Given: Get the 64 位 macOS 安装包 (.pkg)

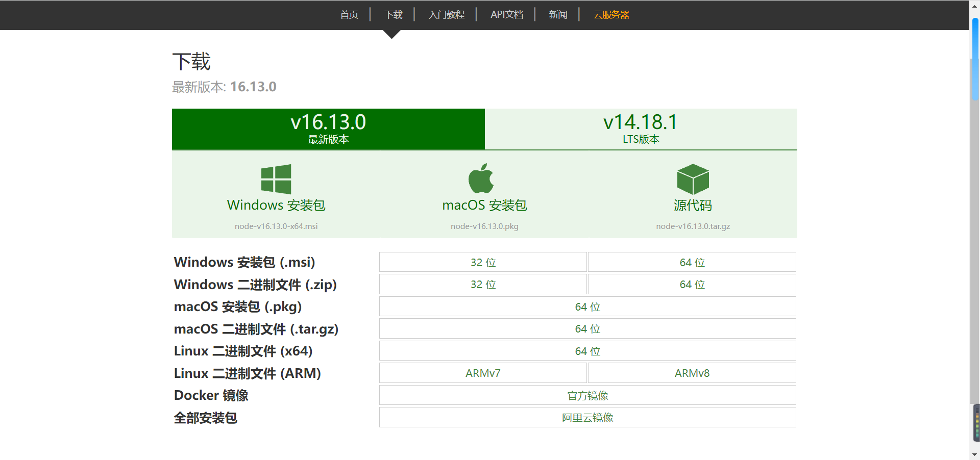Looking at the screenshot, I should pyautogui.click(x=587, y=306).
